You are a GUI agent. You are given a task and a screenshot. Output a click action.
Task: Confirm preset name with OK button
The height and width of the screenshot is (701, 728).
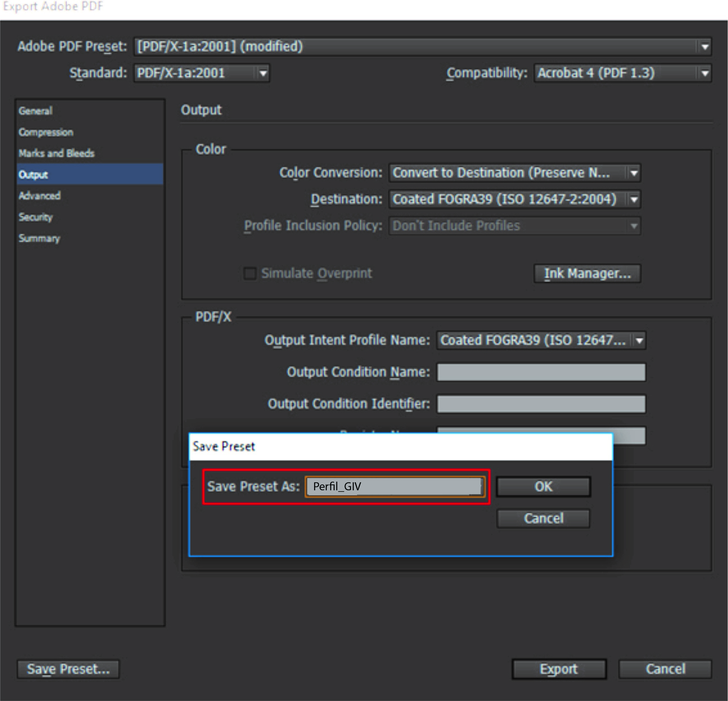(543, 487)
